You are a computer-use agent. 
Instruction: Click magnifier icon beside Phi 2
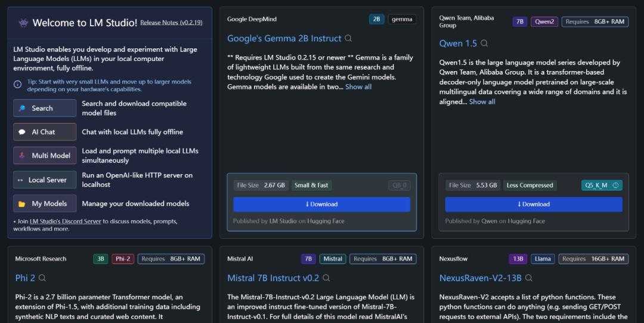pyautogui.click(x=42, y=278)
